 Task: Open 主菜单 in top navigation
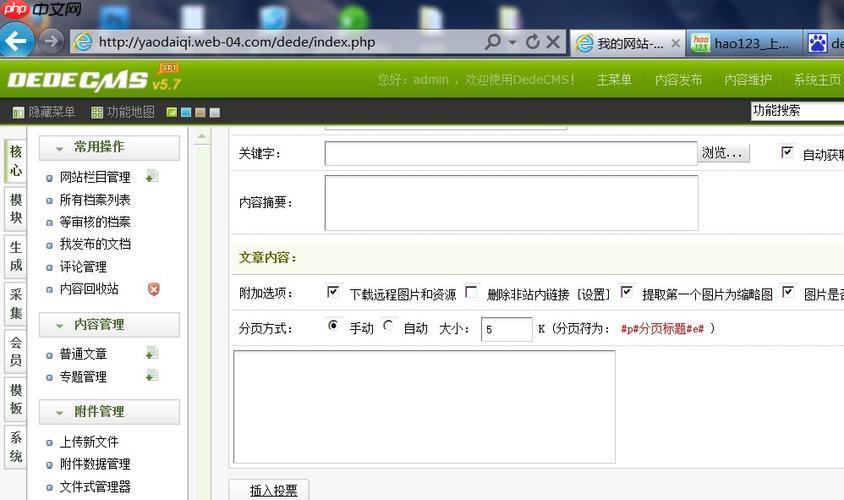pyautogui.click(x=614, y=80)
